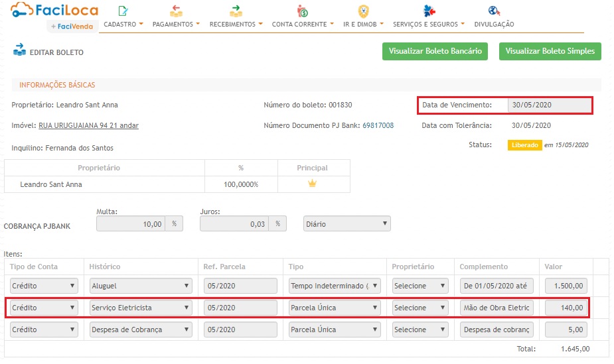Open the Pagamentos menu
This screenshot has width=614, height=364.
point(176,25)
